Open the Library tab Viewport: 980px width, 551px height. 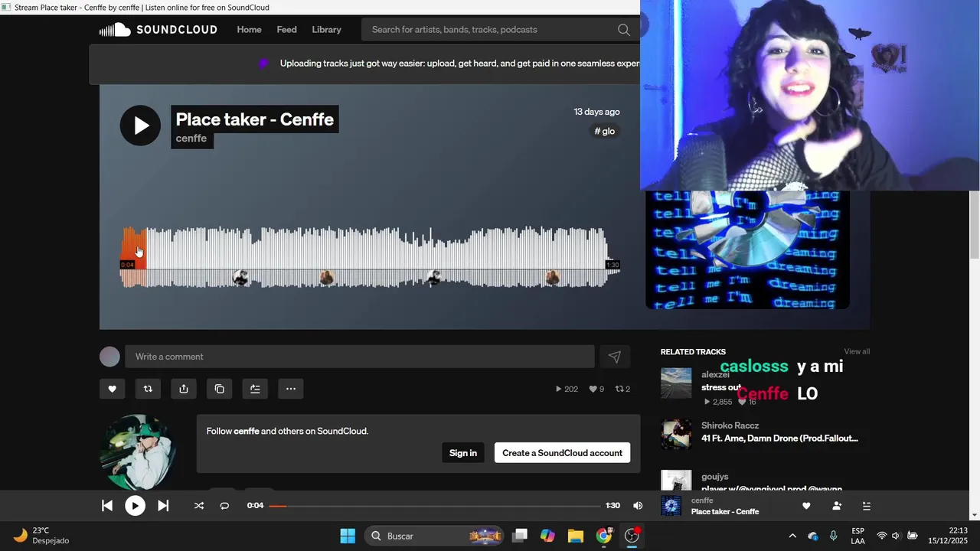click(x=326, y=30)
